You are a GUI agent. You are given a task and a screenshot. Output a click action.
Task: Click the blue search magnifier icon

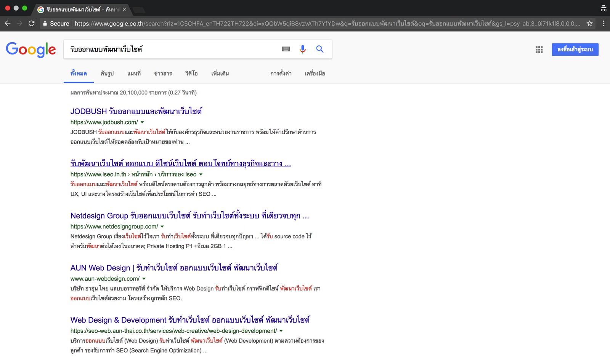click(320, 49)
